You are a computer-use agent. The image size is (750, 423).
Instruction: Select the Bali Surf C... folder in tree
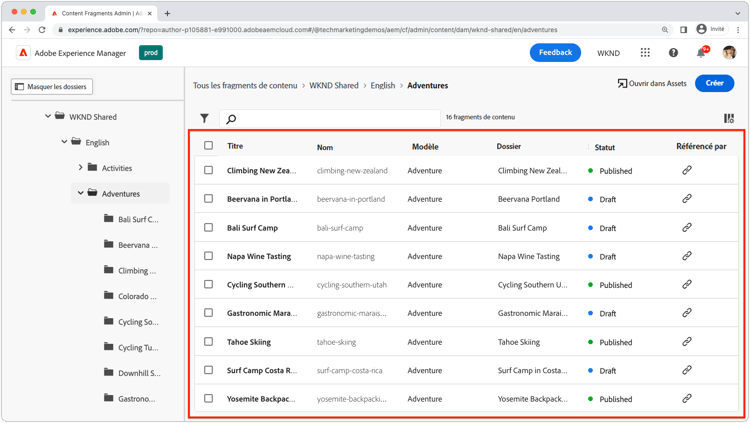131,219
